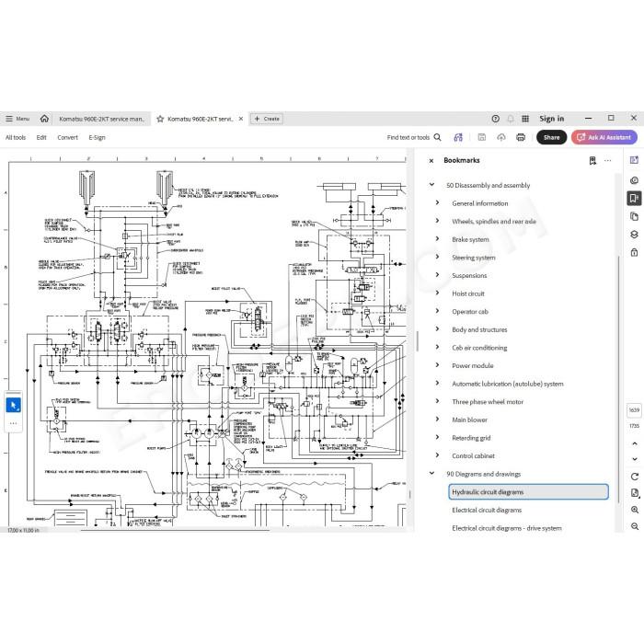
Task: Collapse the 90 Diagrams and drawings bookmark
Action: pyautogui.click(x=431, y=474)
